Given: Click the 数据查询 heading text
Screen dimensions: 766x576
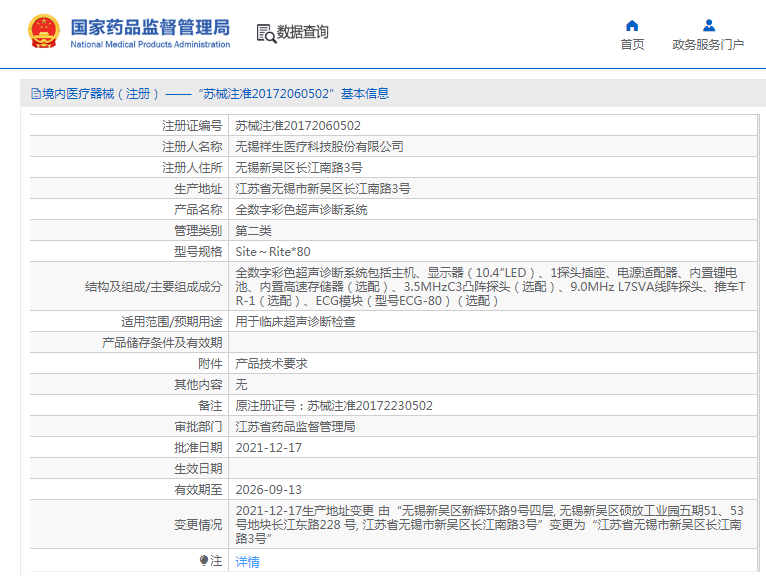Looking at the screenshot, I should coord(302,32).
